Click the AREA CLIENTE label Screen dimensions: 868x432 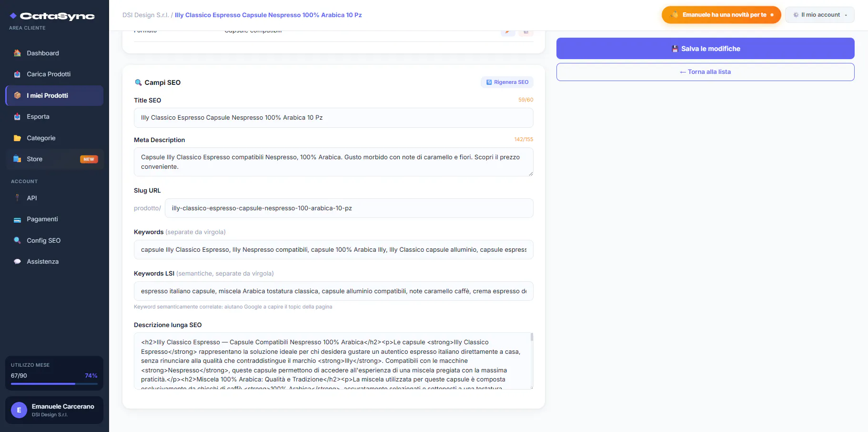[x=27, y=28]
